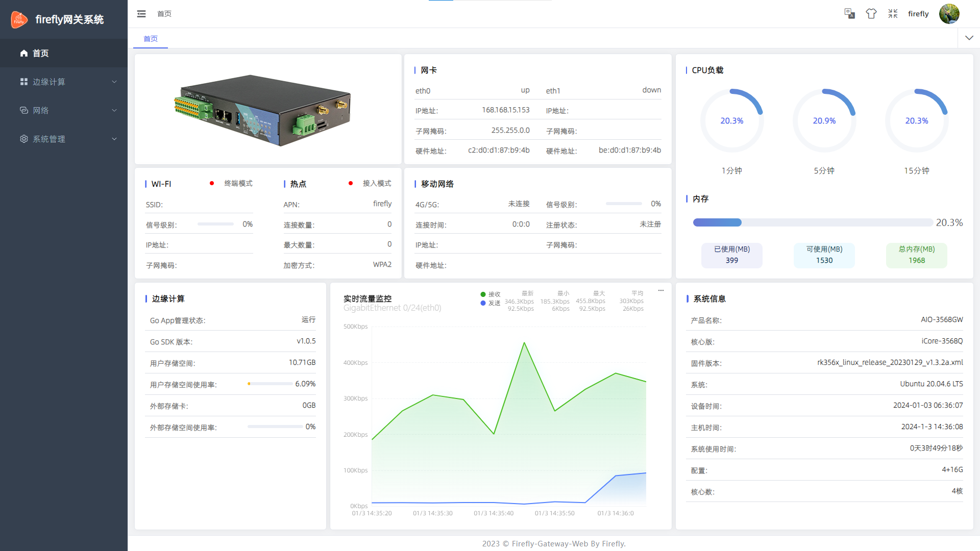Select the 首页 sidebar menu item
Image resolution: width=980 pixels, height=551 pixels.
tap(64, 53)
